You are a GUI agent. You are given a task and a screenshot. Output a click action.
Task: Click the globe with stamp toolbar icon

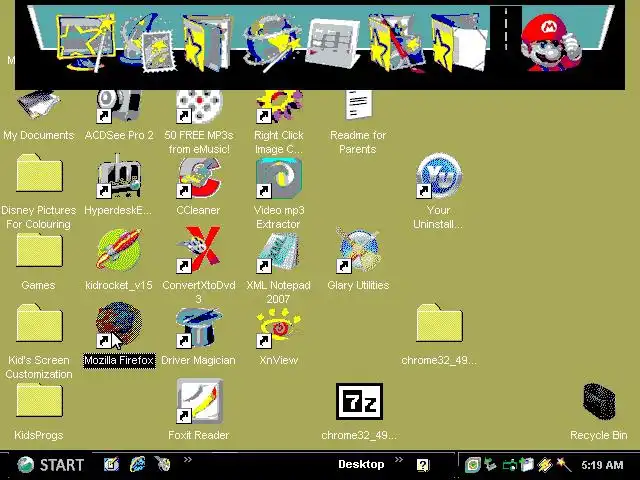point(147,42)
